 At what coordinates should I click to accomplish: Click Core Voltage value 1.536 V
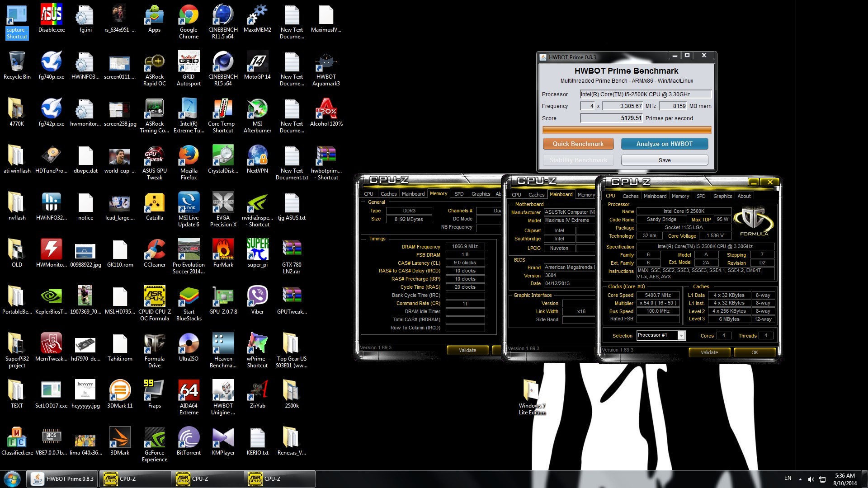coord(715,235)
